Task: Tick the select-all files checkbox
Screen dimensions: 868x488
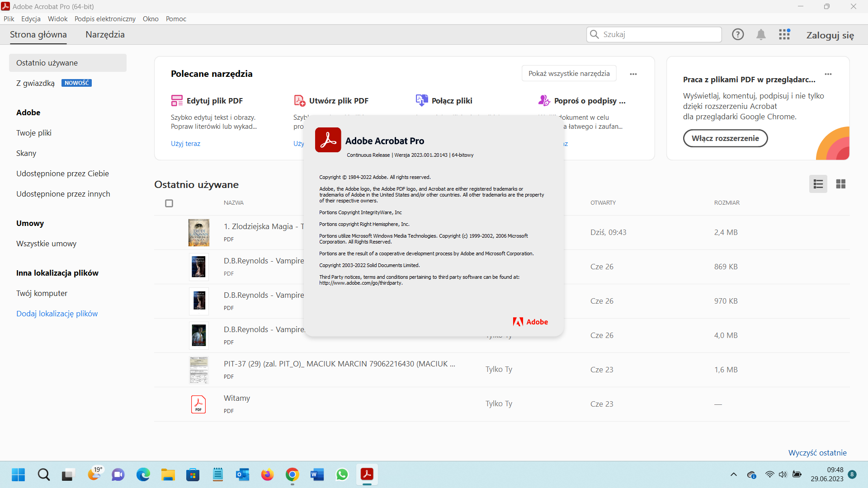Action: [x=169, y=203]
